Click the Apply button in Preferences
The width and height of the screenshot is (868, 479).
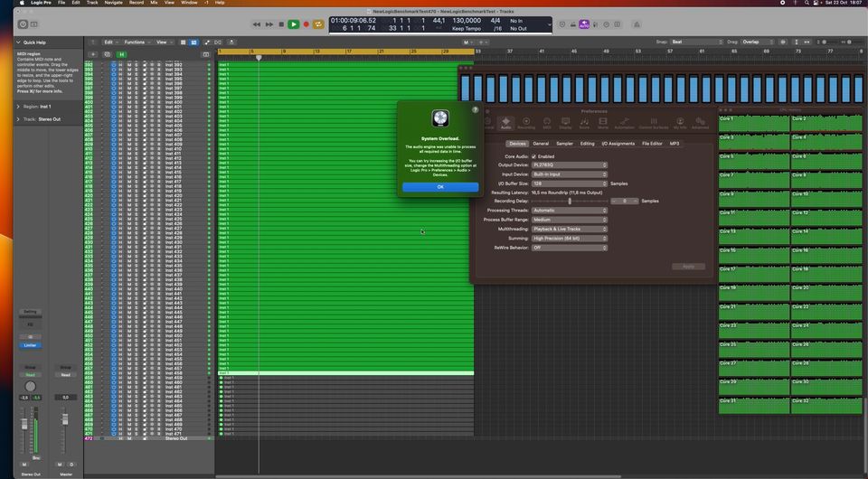(688, 267)
